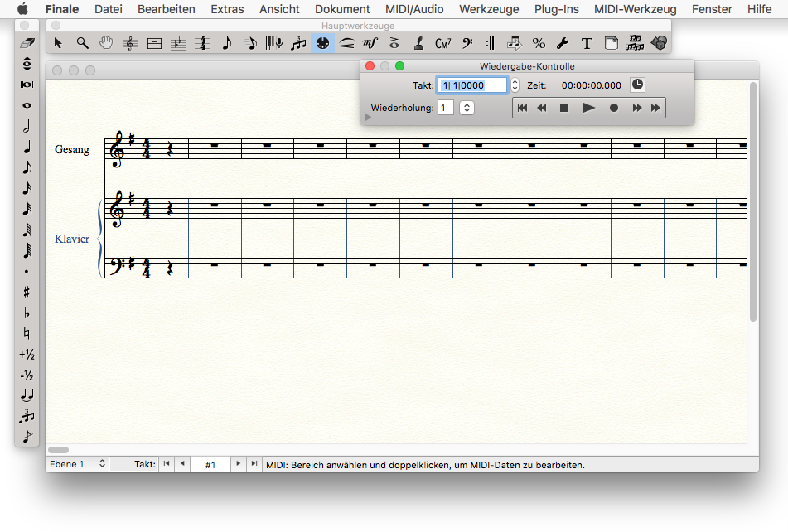Image resolution: width=788 pixels, height=532 pixels.
Task: Select the Simple Entry eighth-note tool
Action: tap(227, 44)
